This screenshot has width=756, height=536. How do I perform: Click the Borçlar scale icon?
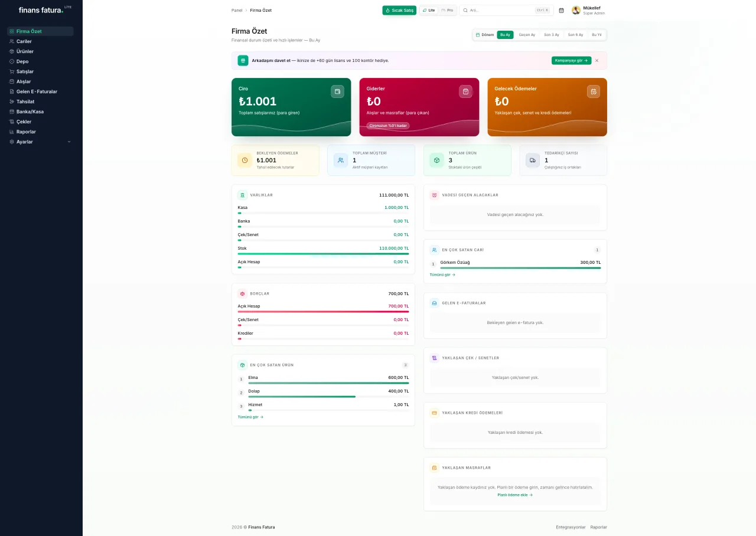point(243,293)
